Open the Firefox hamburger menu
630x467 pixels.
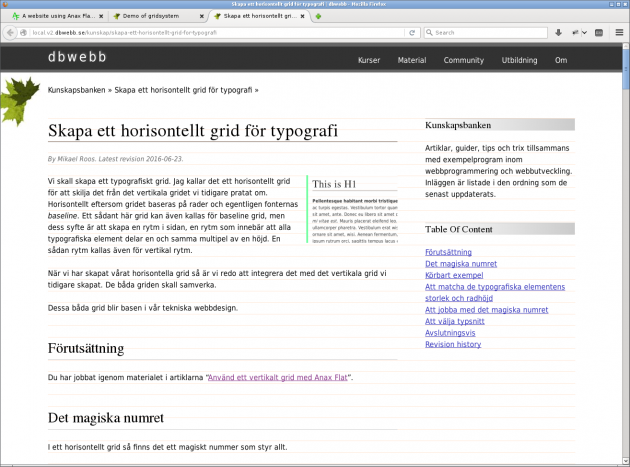[x=619, y=33]
